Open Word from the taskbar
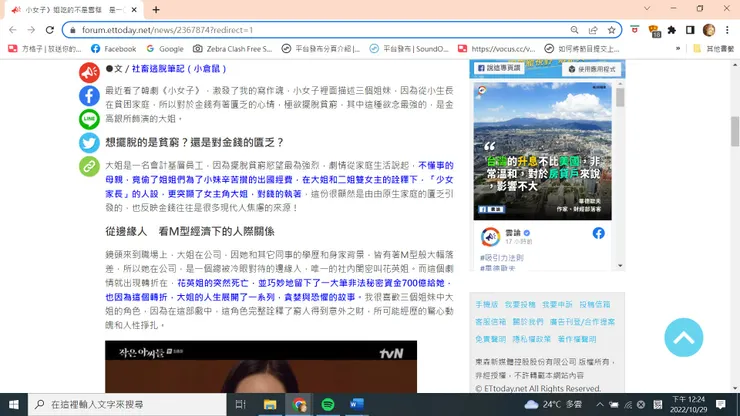Viewport: 740px width, 416px height. [357, 404]
